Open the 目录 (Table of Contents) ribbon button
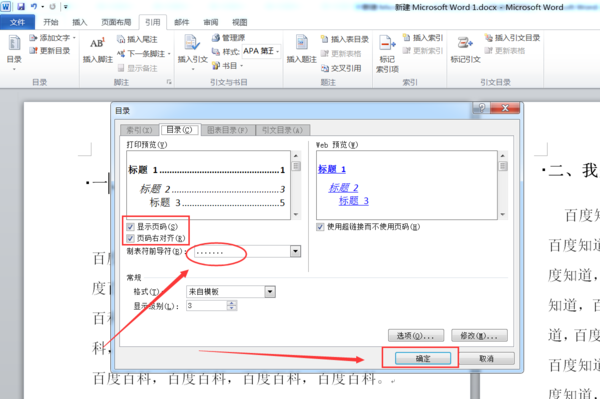Viewport: 600px width, 399px height. (x=14, y=53)
